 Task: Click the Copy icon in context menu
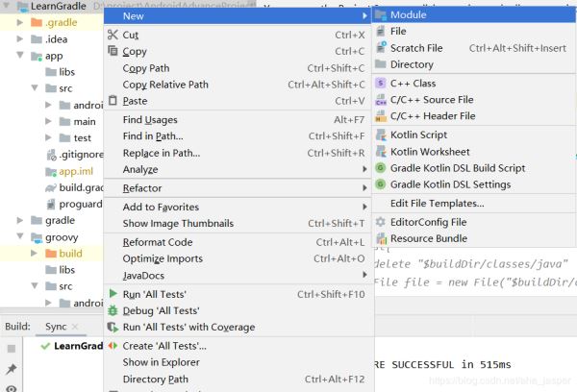[113, 51]
